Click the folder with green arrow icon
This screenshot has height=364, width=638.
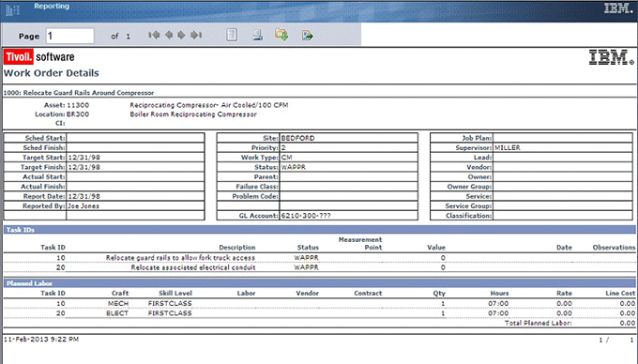click(281, 35)
